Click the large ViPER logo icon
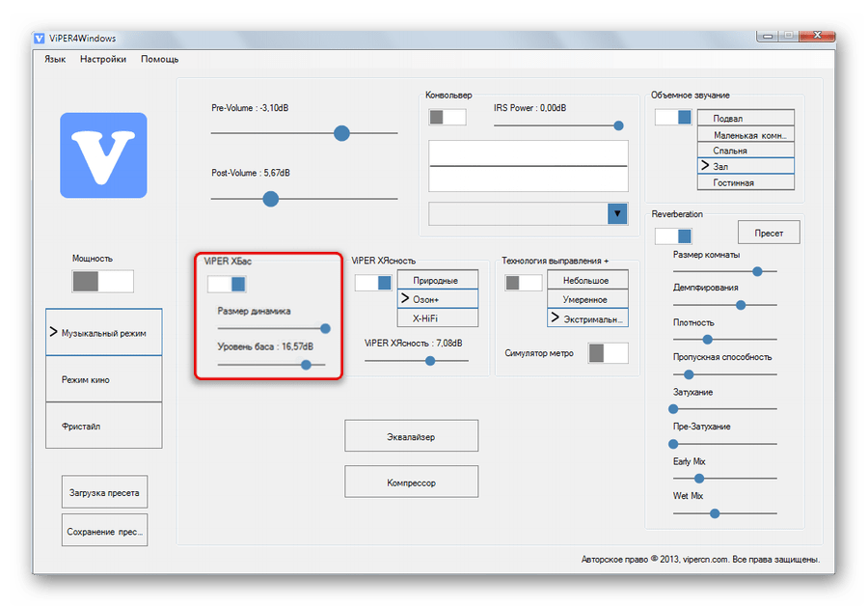Image resolution: width=868 pixels, height=607 pixels. [103, 155]
